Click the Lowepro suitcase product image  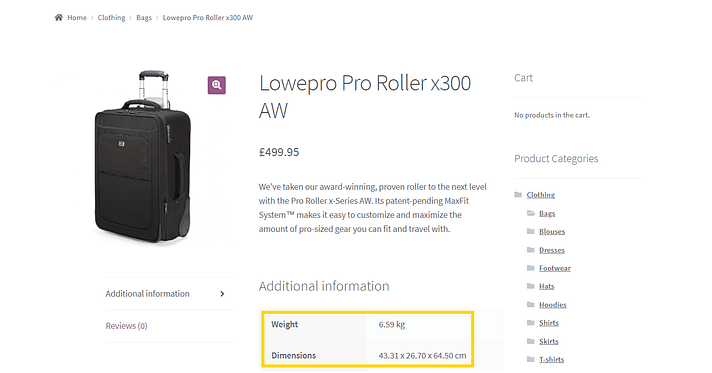pos(143,157)
